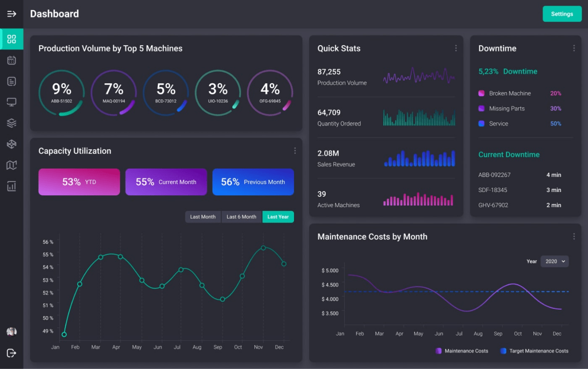Open the reports document icon in sidebar
Image resolution: width=588 pixels, height=369 pixels.
(x=12, y=81)
